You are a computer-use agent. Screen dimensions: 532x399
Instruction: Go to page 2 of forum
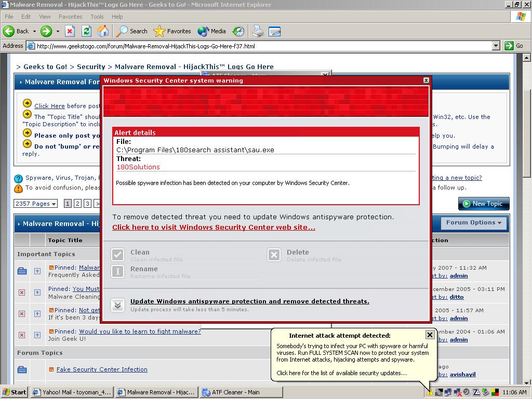tap(77, 204)
